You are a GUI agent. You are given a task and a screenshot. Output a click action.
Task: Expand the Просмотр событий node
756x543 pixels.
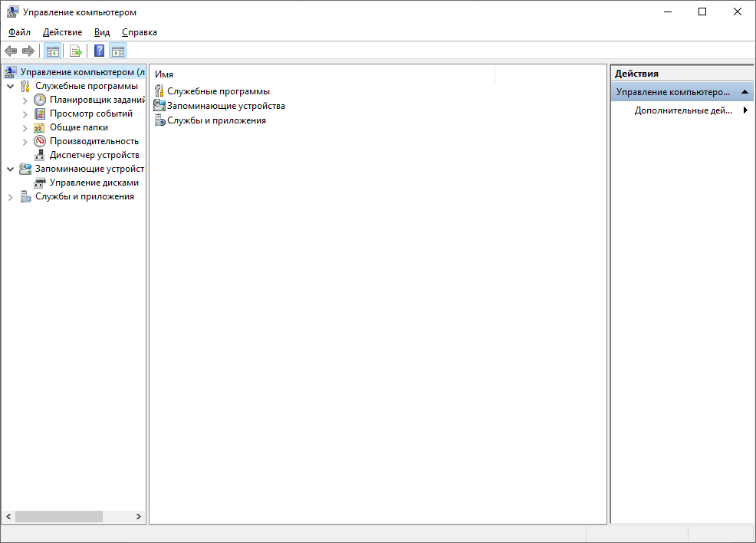point(25,114)
